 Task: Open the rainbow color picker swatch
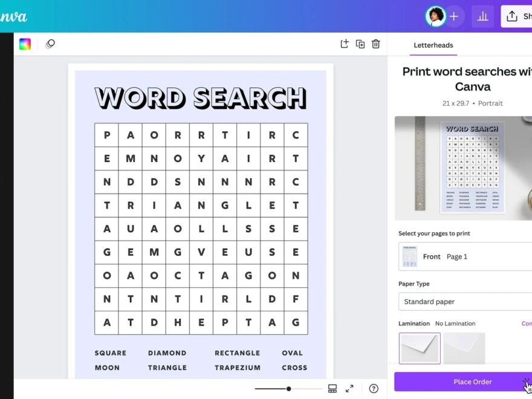(x=25, y=44)
